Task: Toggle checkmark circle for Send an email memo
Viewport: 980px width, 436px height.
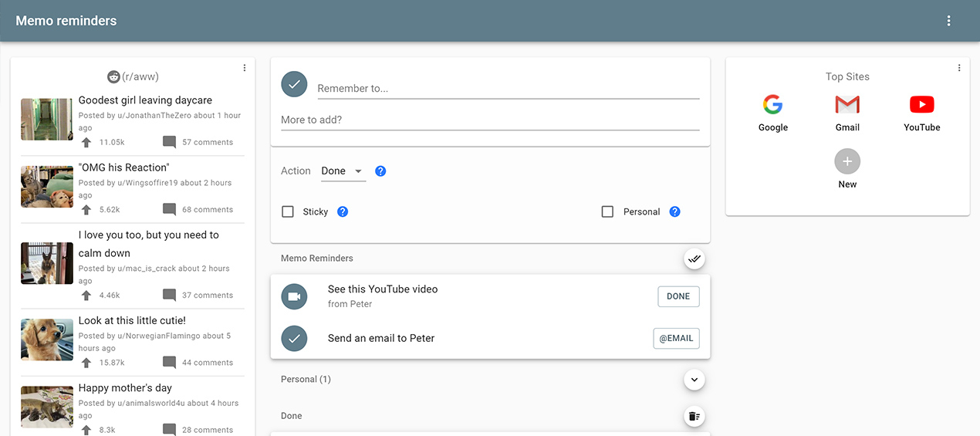Action: click(294, 338)
